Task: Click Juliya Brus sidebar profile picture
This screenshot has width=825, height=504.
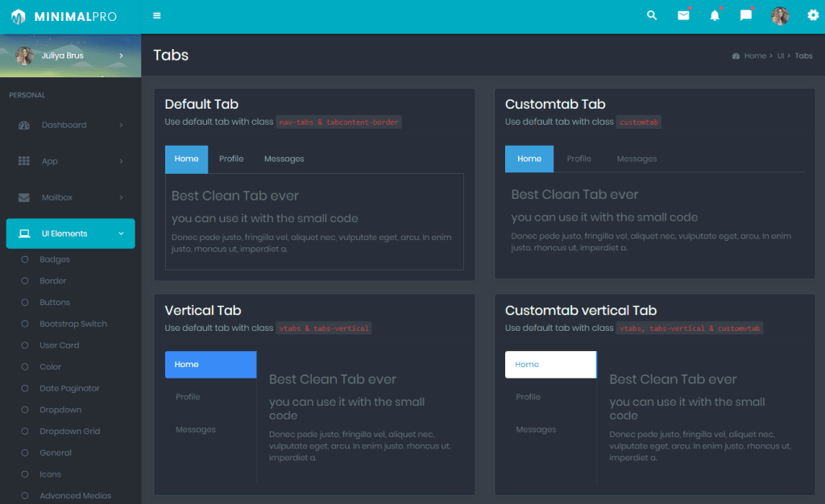Action: (x=24, y=56)
